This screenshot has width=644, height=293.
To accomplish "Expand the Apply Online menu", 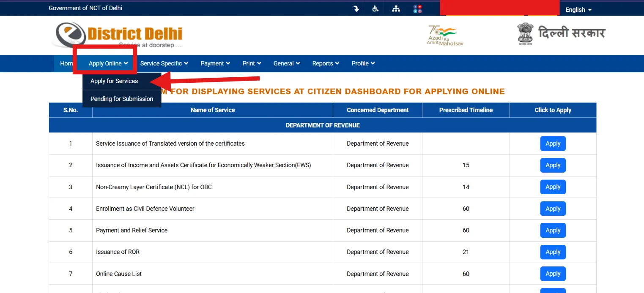I will (x=108, y=63).
